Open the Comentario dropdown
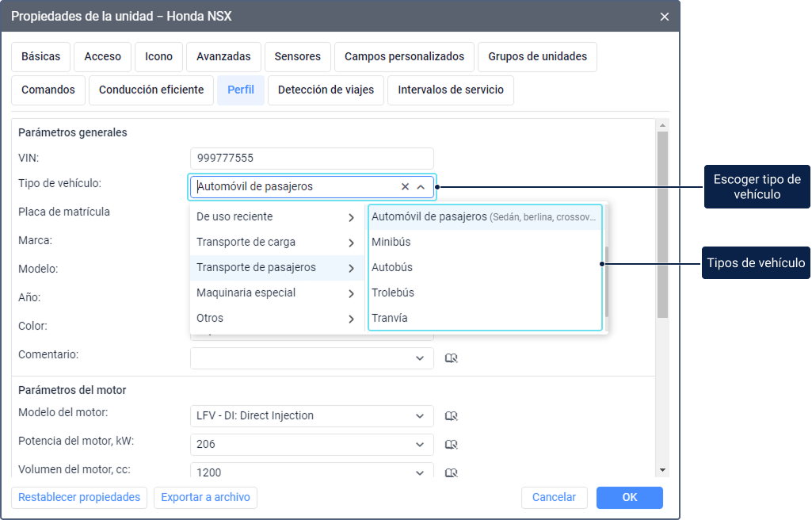Viewport: 812px width, 520px height. (420, 358)
